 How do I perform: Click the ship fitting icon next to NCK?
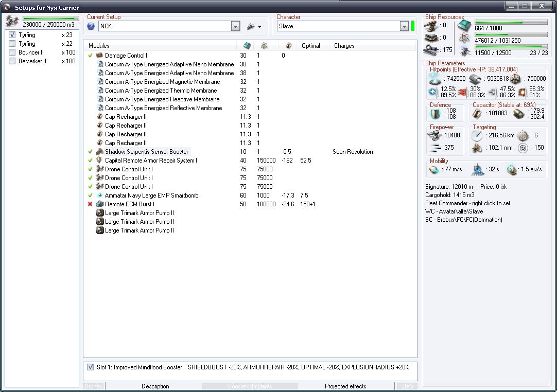251,26
